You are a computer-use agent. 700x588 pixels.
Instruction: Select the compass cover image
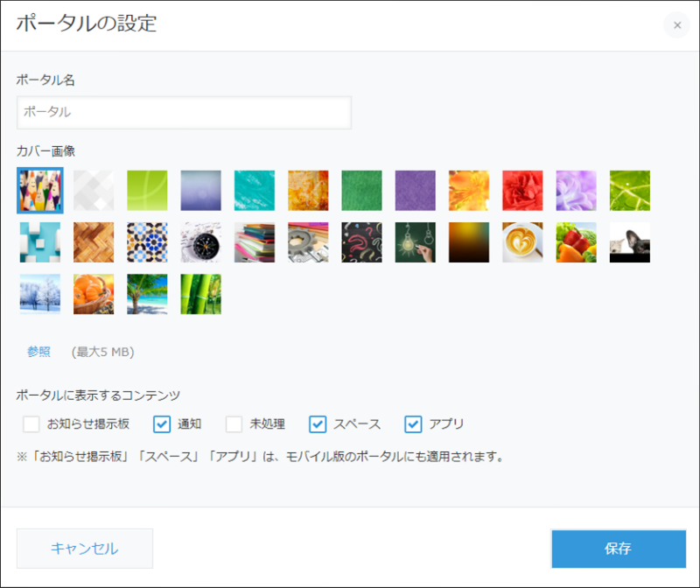coord(201,242)
